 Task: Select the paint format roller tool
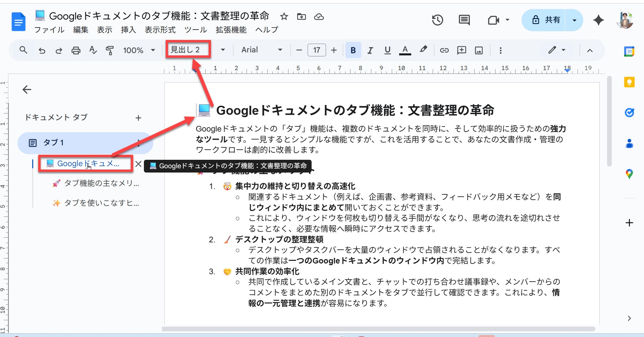click(110, 50)
